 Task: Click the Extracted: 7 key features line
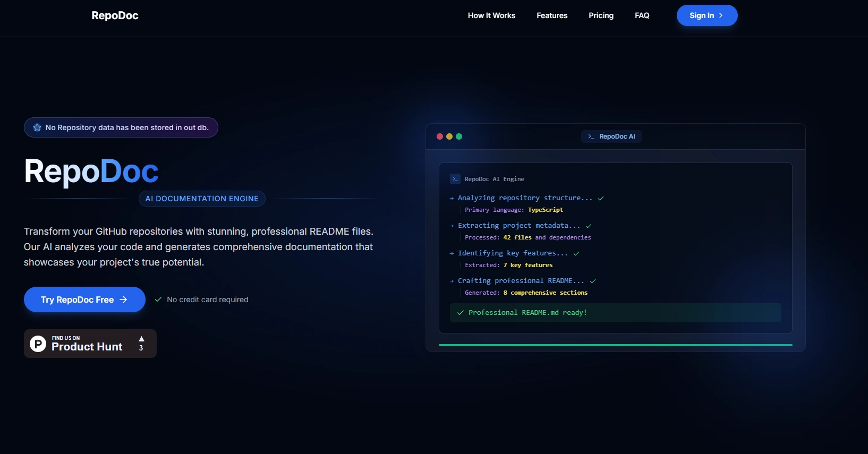(x=509, y=265)
